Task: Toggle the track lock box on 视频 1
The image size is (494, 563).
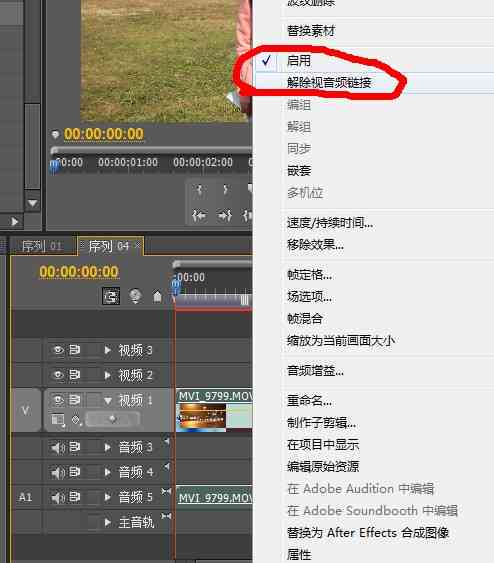Action: (x=93, y=399)
